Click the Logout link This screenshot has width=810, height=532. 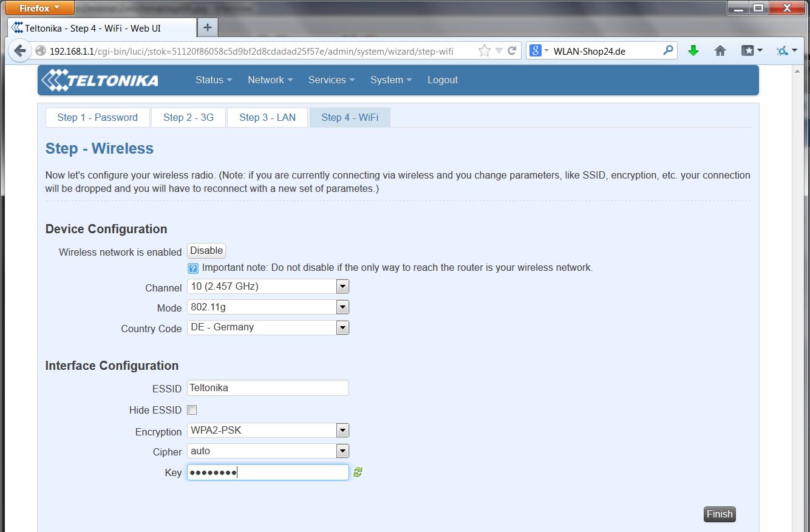pyautogui.click(x=443, y=80)
